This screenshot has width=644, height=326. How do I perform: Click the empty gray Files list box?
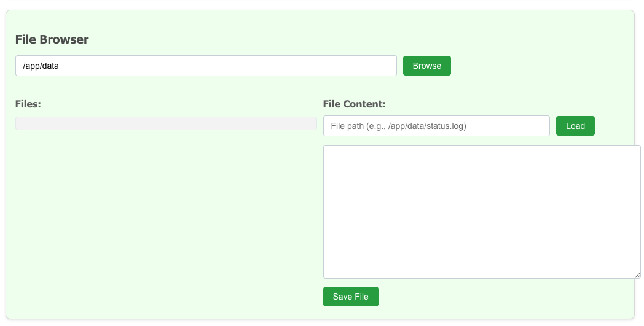166,123
